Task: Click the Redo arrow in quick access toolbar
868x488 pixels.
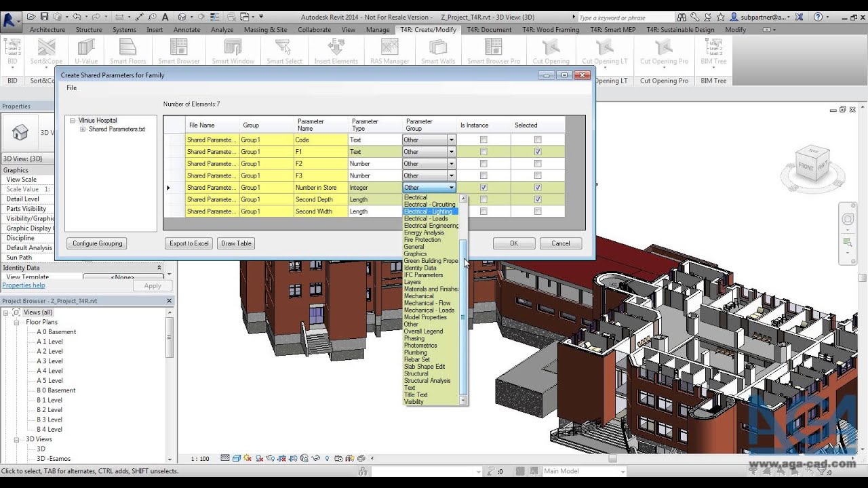Action: coord(96,16)
